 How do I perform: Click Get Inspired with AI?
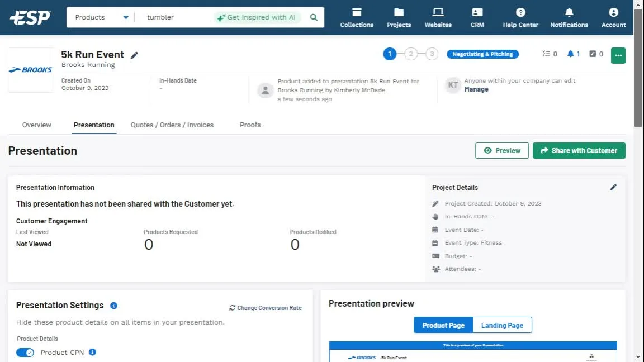[x=257, y=17]
